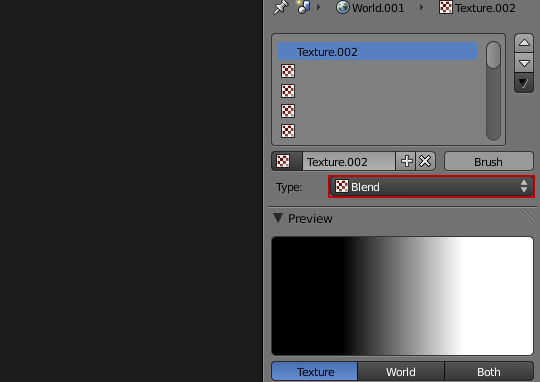Open the Blend type dropdown
This screenshot has height=382, width=540.
[x=431, y=186]
